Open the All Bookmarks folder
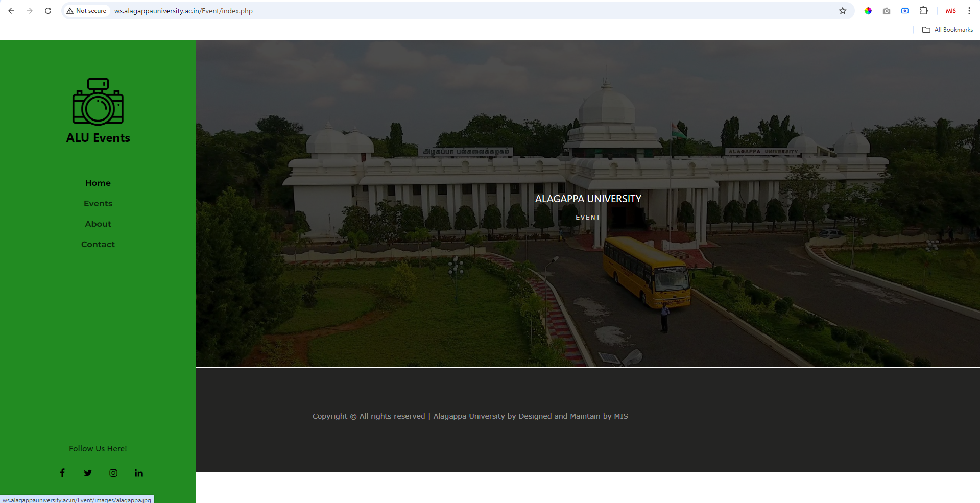The height and width of the screenshot is (503, 980). [x=947, y=30]
